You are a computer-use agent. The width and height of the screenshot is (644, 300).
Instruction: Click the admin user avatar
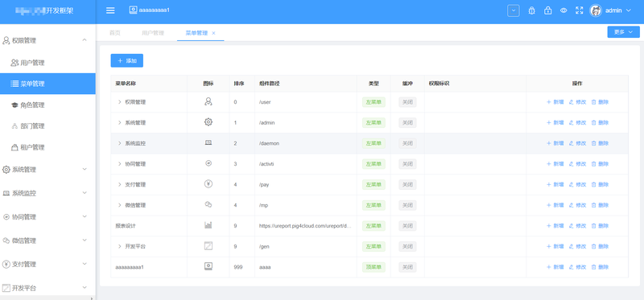point(596,10)
